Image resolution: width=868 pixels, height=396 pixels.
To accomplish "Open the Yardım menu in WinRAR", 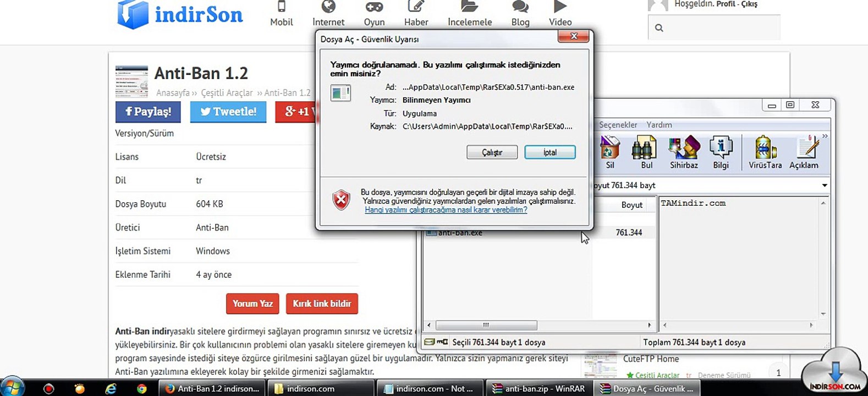I will (659, 125).
